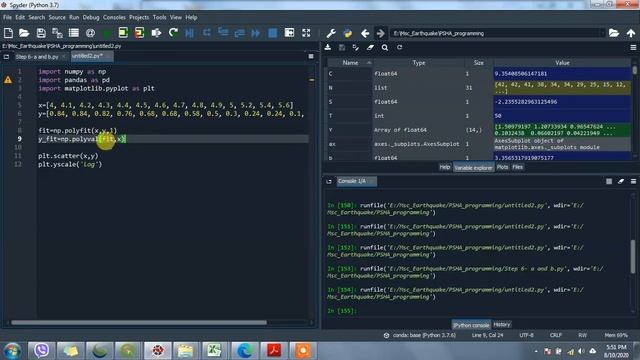
Task: Sort variables by Size column header
Action: pos(479,63)
